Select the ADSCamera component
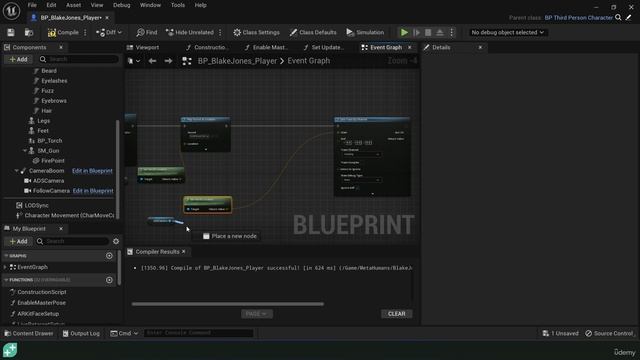 click(48, 180)
